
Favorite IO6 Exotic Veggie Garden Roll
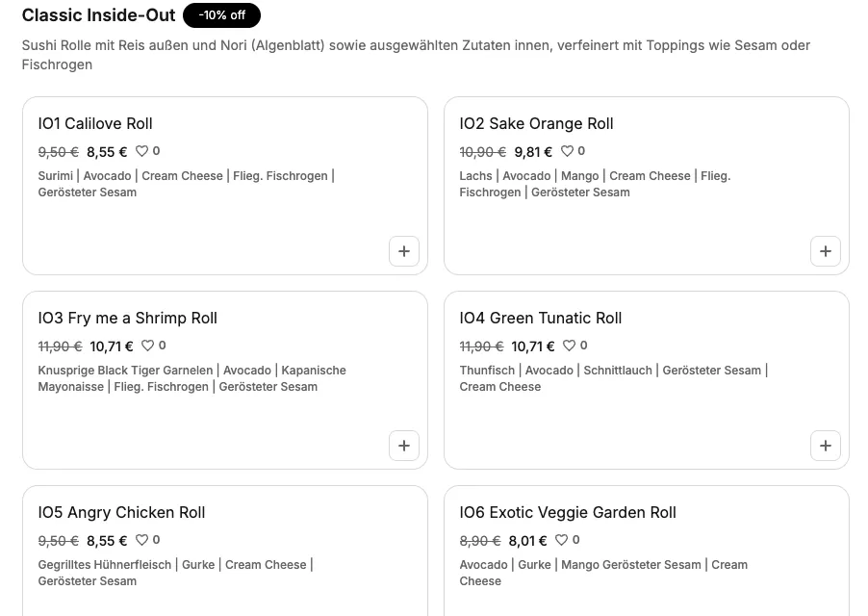pyautogui.click(x=562, y=540)
